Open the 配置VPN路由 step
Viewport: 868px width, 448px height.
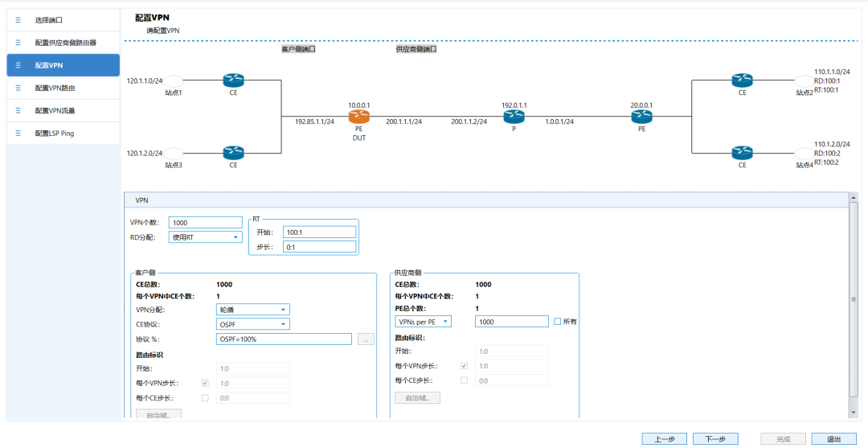(x=63, y=88)
